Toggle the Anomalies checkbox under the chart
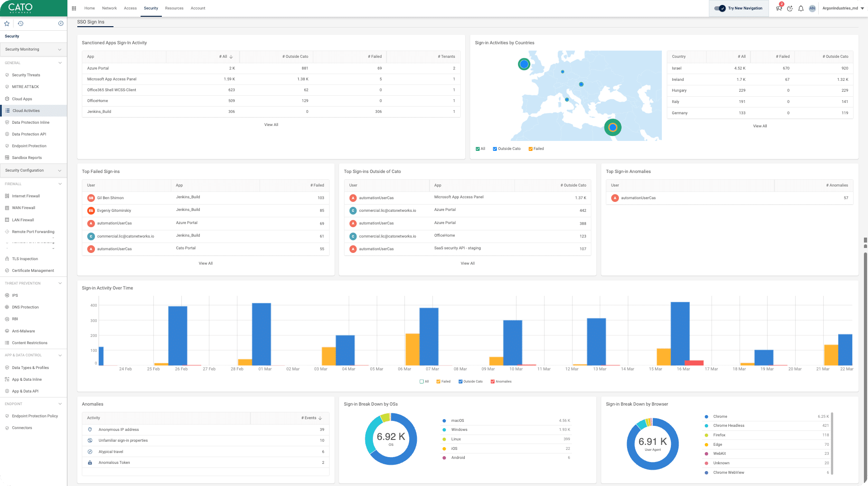Viewport: 868px width, 486px height. point(493,382)
